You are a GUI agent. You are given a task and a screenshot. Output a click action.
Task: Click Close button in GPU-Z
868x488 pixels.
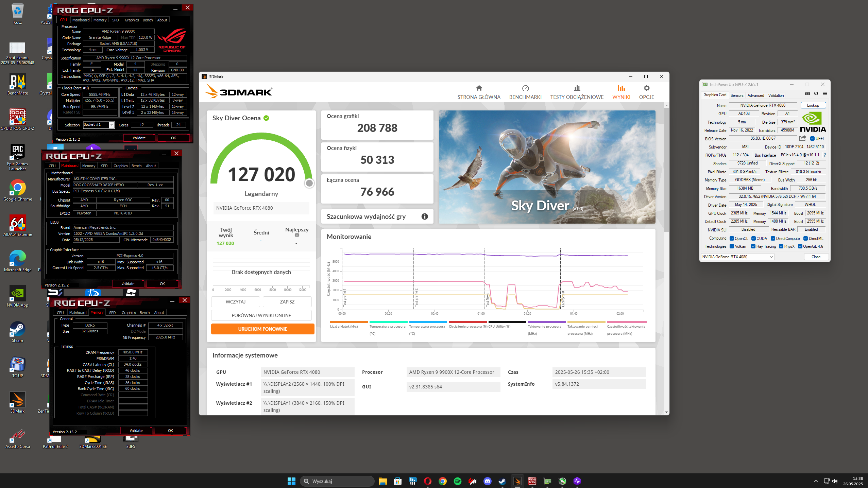(x=816, y=257)
